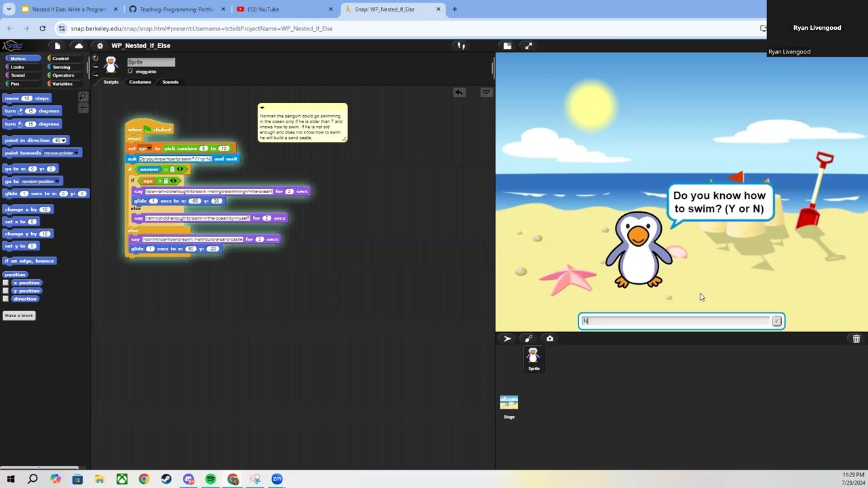Switch to the Costumes tab

[x=140, y=82]
